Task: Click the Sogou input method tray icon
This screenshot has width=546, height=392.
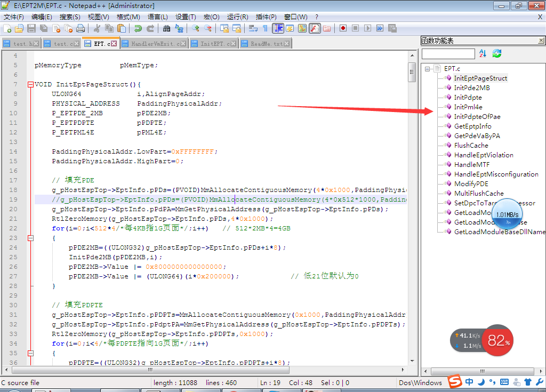Action: 454,381
